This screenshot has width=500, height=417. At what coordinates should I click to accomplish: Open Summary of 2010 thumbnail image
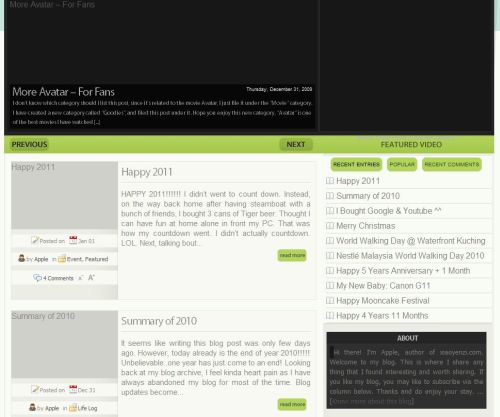tap(64, 345)
